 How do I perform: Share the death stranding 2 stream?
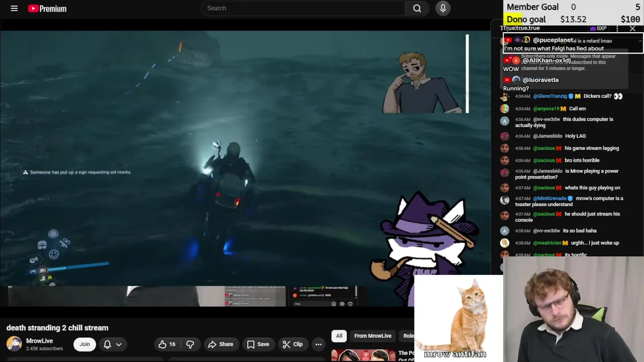pos(221,344)
